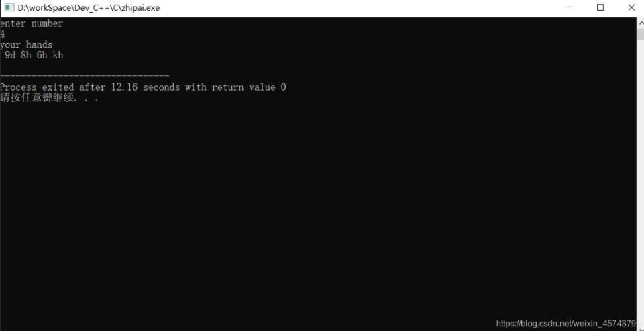Click the 6h card in output

tap(42, 55)
